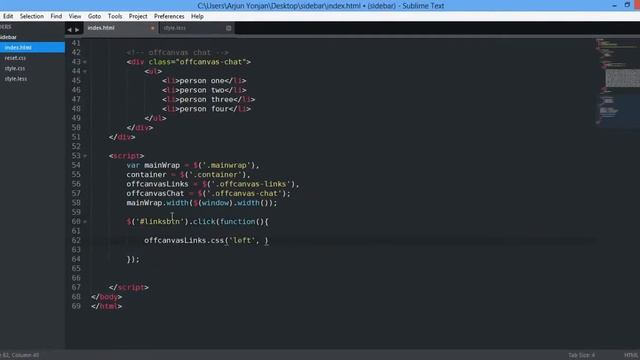Click the line and column indicator

point(20,355)
